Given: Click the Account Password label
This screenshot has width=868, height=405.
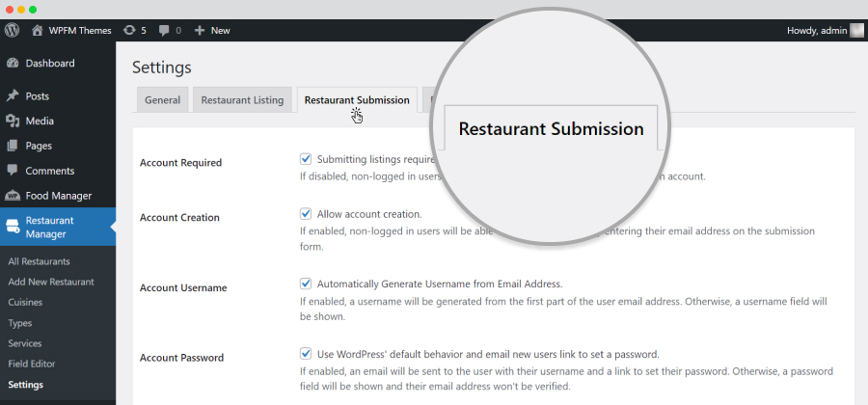Looking at the screenshot, I should 181,358.
